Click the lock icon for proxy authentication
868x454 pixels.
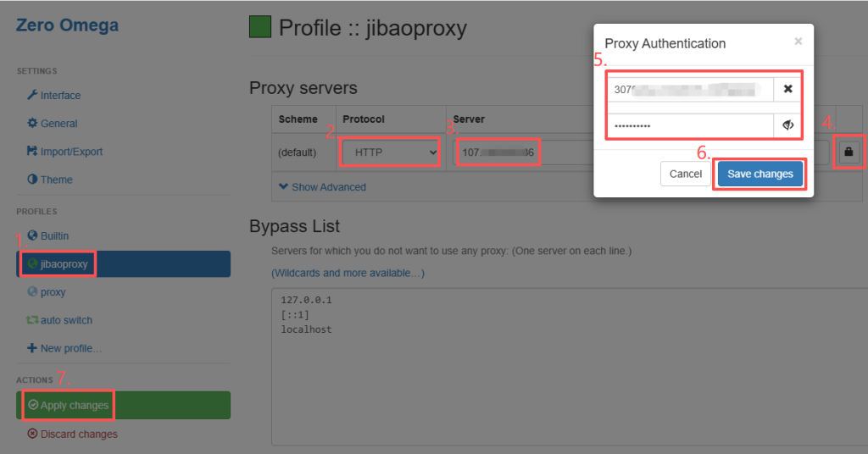click(x=849, y=152)
